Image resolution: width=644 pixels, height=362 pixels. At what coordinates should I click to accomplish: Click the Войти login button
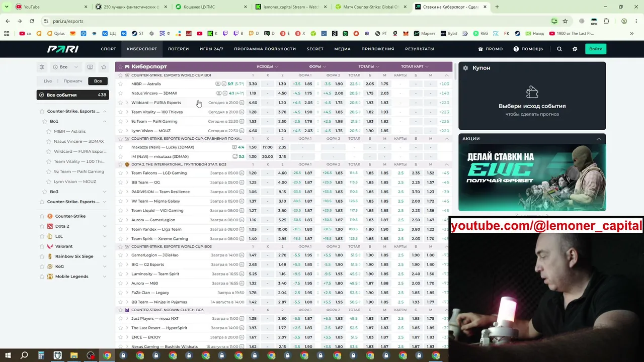click(596, 49)
